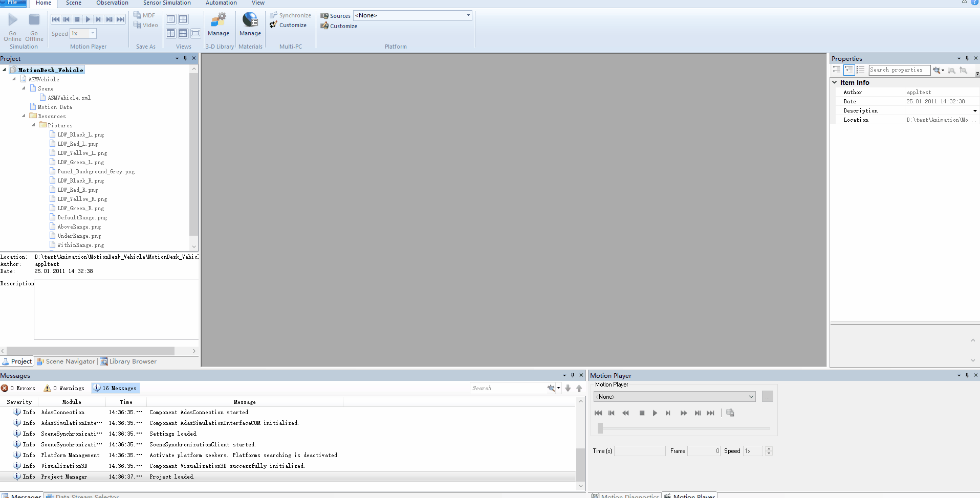Image resolution: width=980 pixels, height=498 pixels.
Task: Collapse the Pictures folder node
Action: coord(33,125)
